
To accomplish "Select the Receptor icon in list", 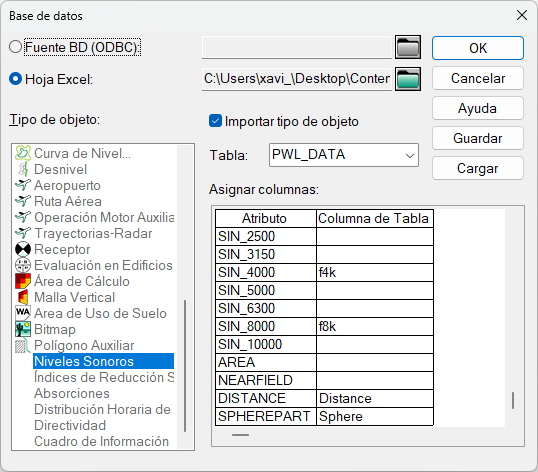I will [23, 249].
